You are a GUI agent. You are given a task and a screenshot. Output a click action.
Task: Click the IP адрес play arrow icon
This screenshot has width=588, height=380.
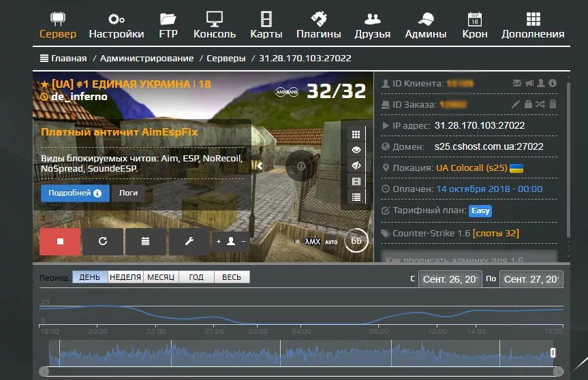point(386,125)
